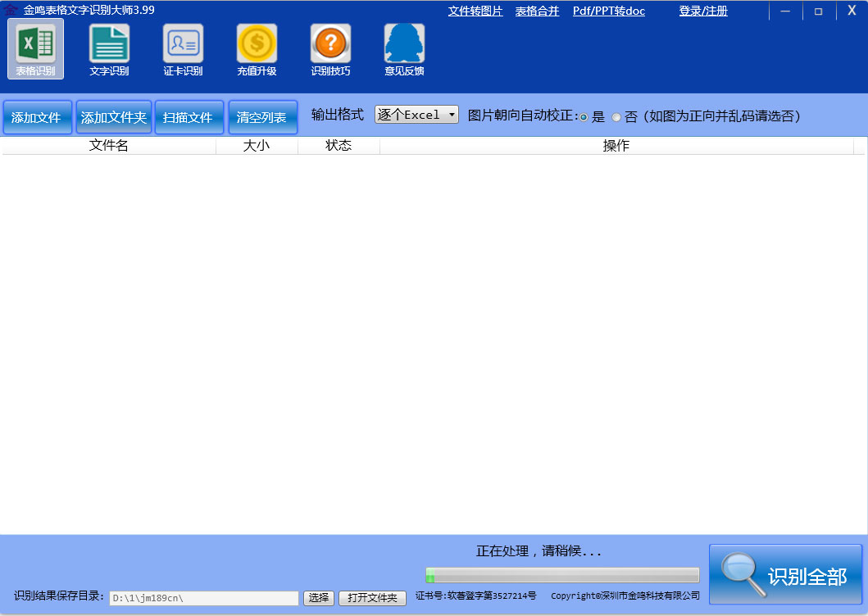Screen dimensions: 868x616
Task: Click 添加文件夹 to add a folder
Action: pos(113,117)
